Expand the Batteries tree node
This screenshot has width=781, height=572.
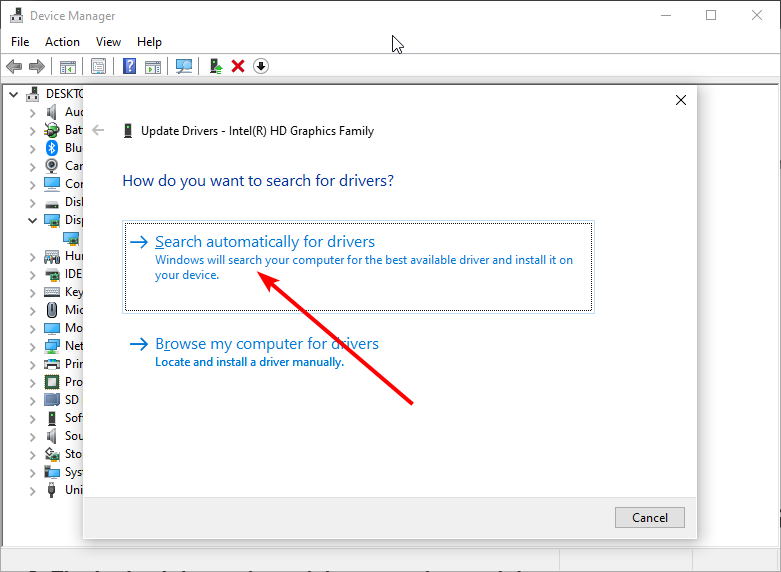coord(32,131)
